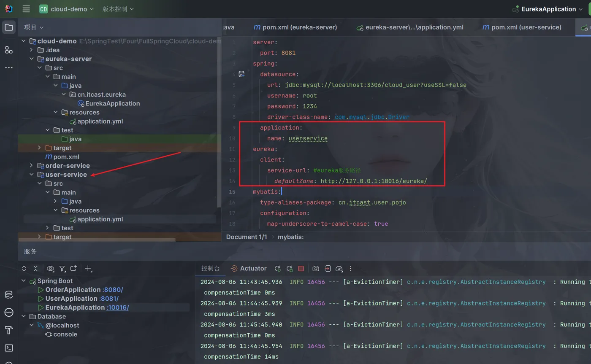
Task: Open Services view options eye icon
Action: pos(51,268)
